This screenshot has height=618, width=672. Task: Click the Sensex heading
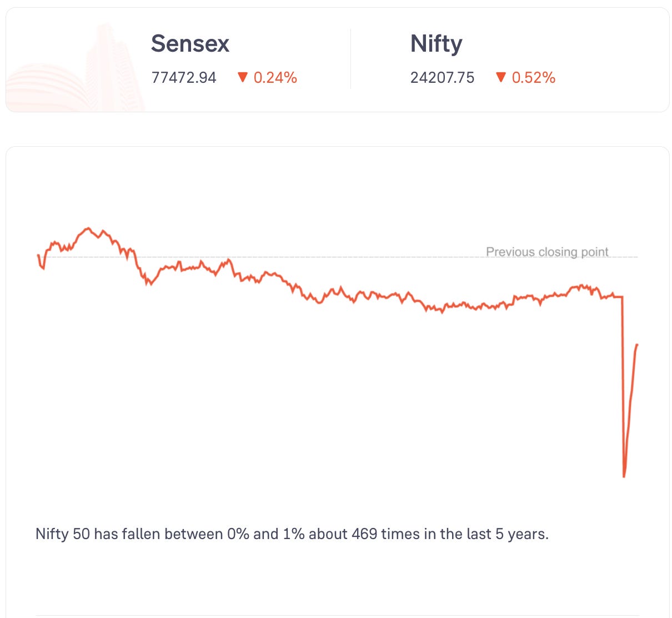click(190, 43)
